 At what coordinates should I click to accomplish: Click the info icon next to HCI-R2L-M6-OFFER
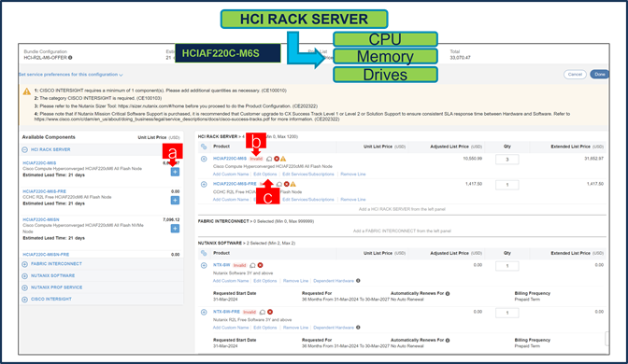(70, 58)
